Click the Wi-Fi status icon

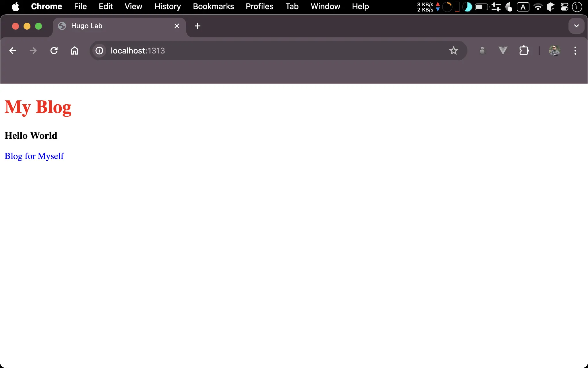pyautogui.click(x=538, y=7)
